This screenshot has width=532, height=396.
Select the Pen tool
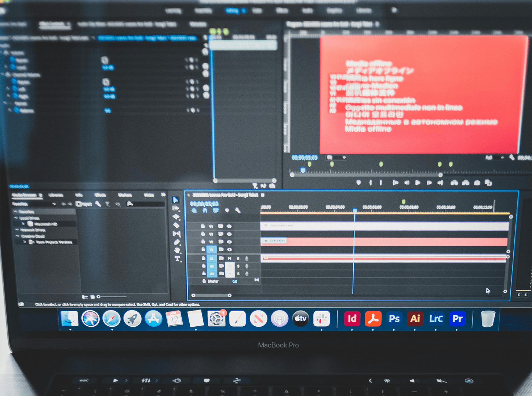(177, 242)
